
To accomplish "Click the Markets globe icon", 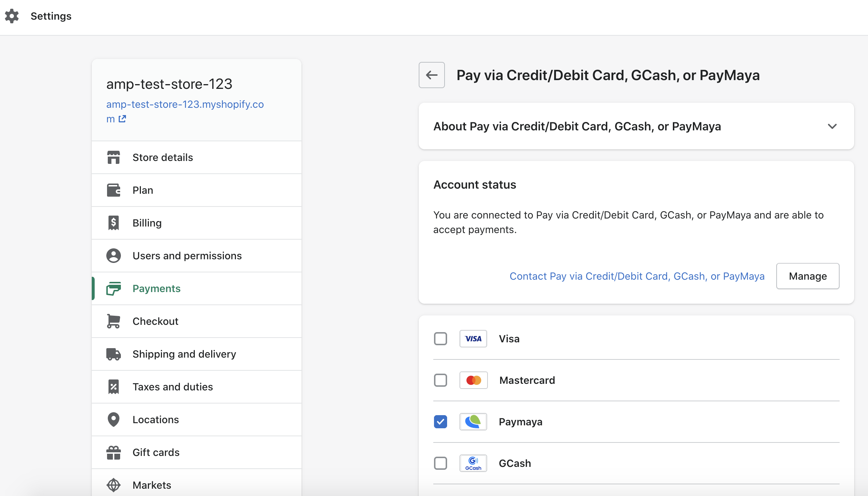I will coord(113,485).
